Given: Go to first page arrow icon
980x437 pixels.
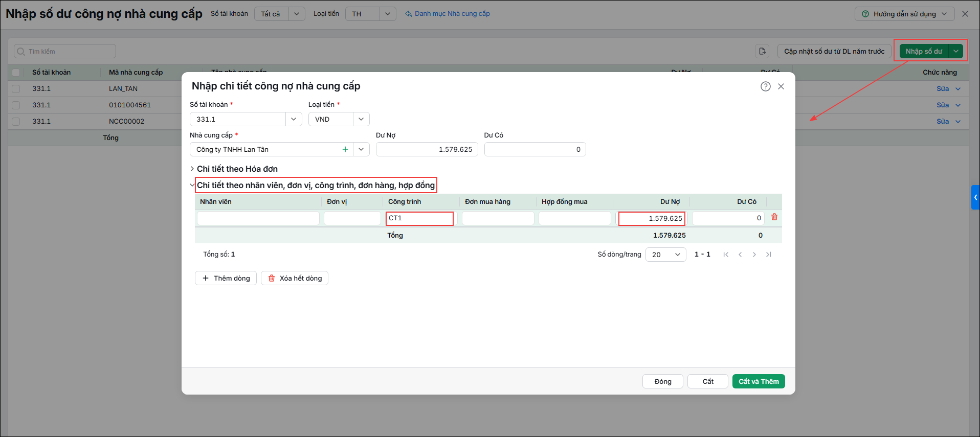Looking at the screenshot, I should point(726,255).
